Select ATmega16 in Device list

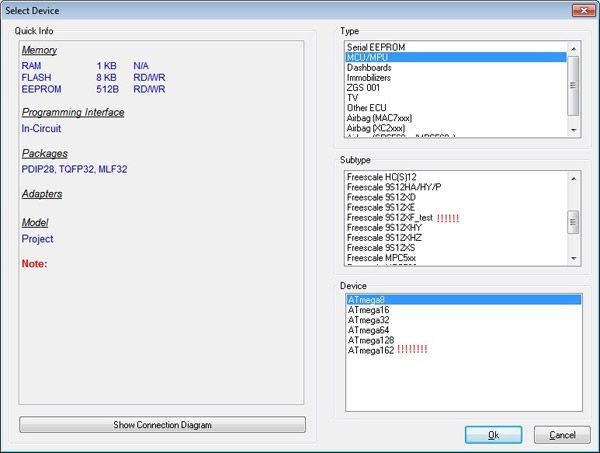[369, 310]
